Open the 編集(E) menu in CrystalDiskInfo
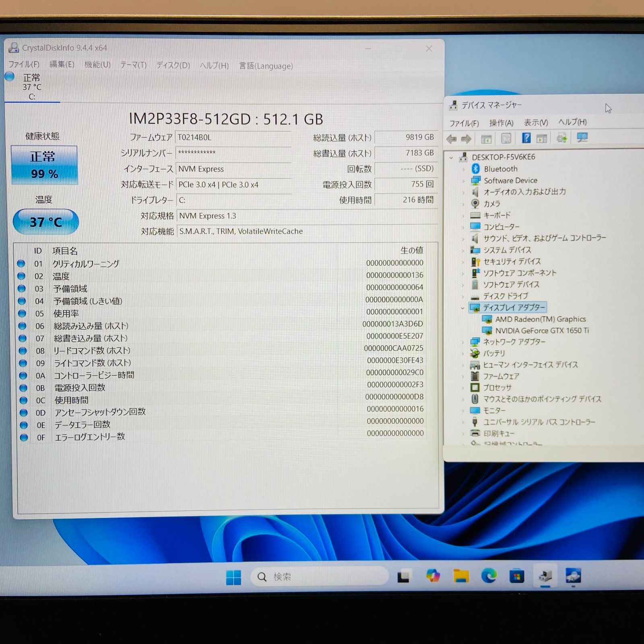This screenshot has height=644, width=644. click(62, 64)
